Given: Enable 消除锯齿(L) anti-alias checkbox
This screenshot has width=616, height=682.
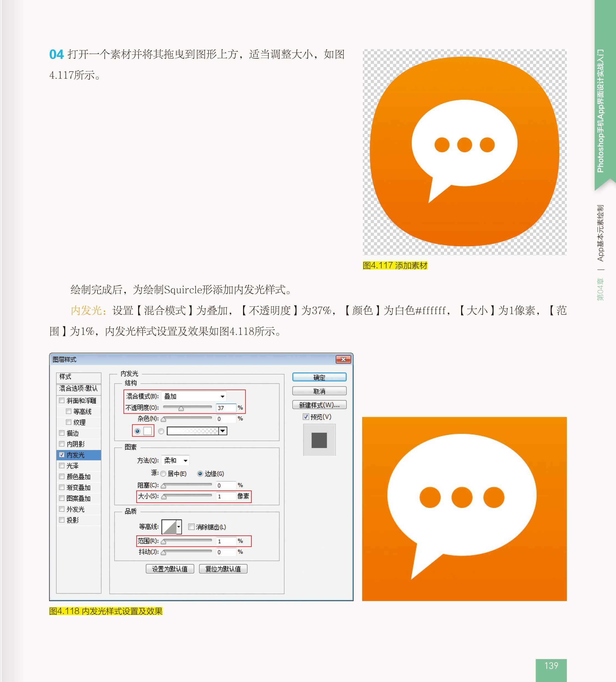Looking at the screenshot, I should point(191,527).
